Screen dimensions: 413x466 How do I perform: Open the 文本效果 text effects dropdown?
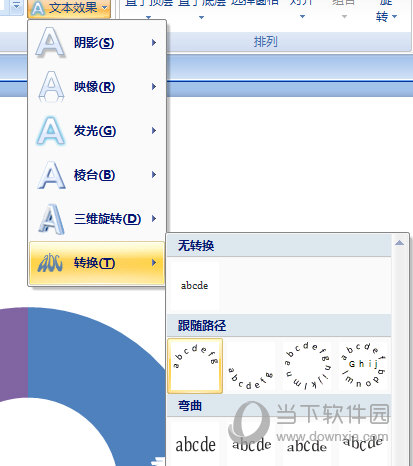[69, 8]
